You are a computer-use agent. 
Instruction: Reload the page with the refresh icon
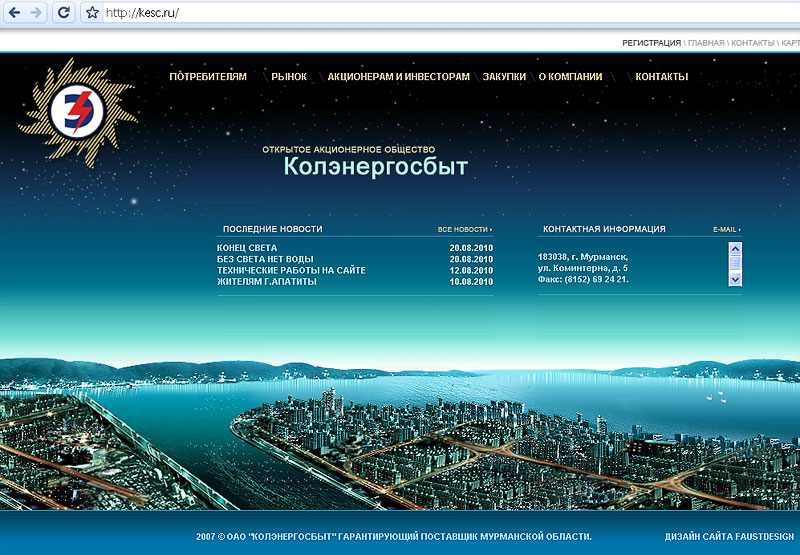pos(63,13)
